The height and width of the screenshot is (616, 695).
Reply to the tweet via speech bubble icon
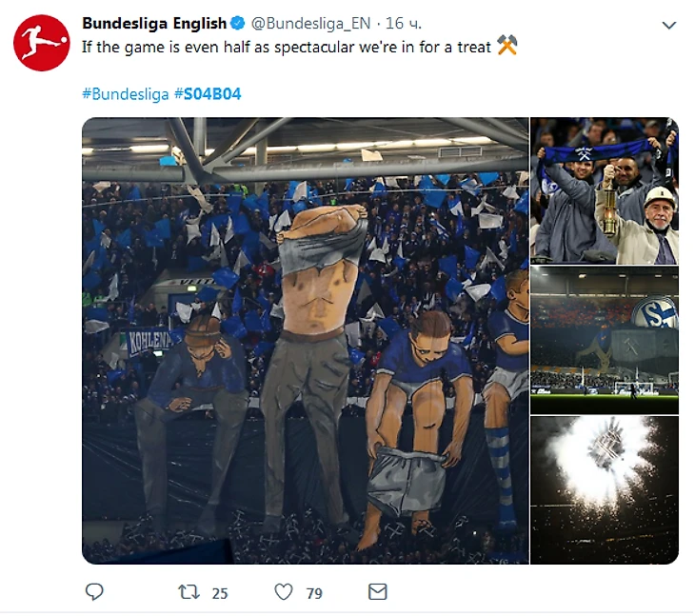(x=94, y=592)
